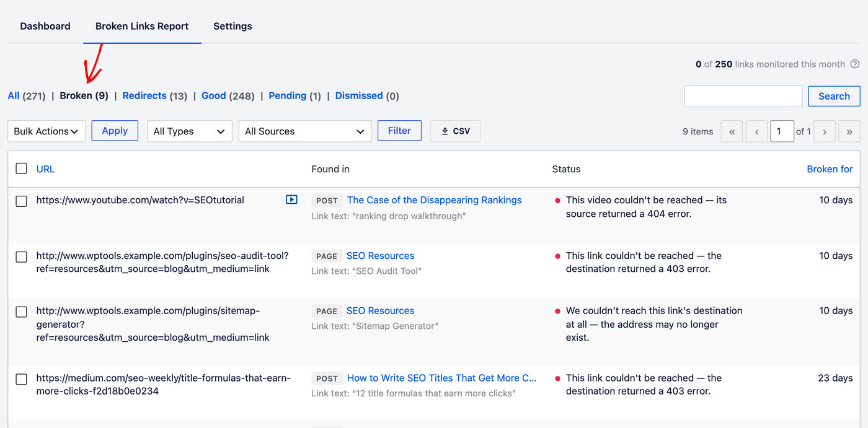Viewport: 868px width, 428px height.
Task: Open the Settings tab
Action: click(x=232, y=26)
